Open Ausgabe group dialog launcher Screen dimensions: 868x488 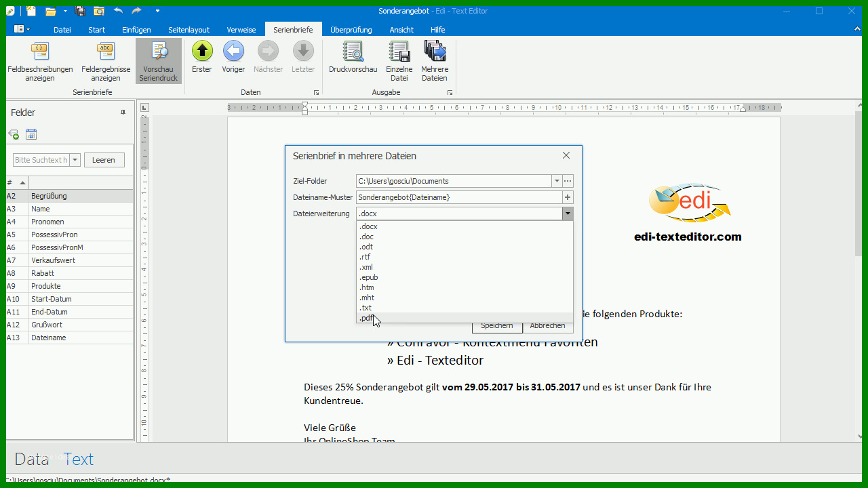tap(450, 92)
